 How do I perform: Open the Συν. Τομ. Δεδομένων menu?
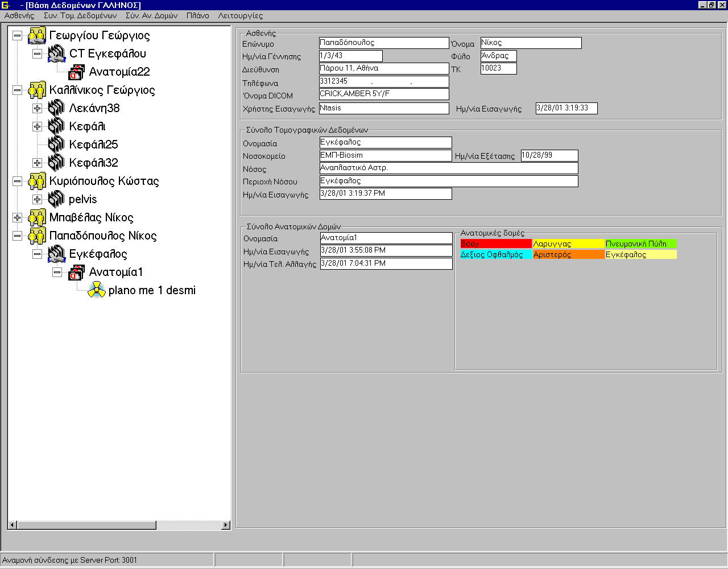(x=80, y=15)
